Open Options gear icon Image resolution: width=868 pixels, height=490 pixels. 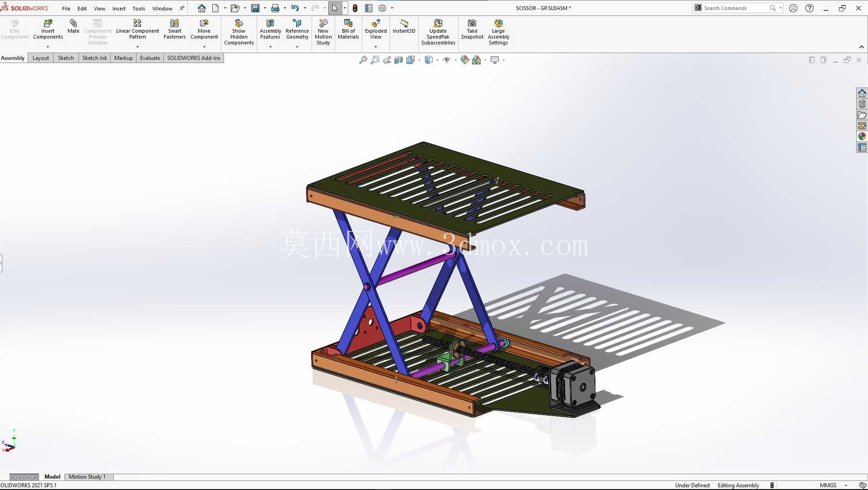(x=382, y=8)
